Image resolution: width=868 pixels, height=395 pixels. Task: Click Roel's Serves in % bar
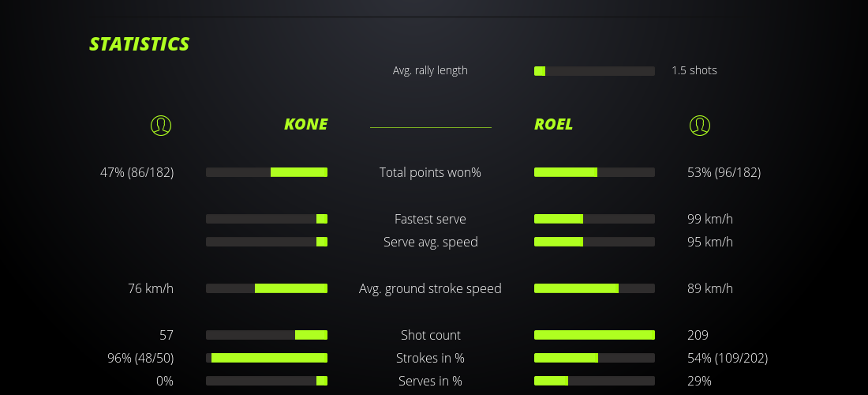point(594,381)
